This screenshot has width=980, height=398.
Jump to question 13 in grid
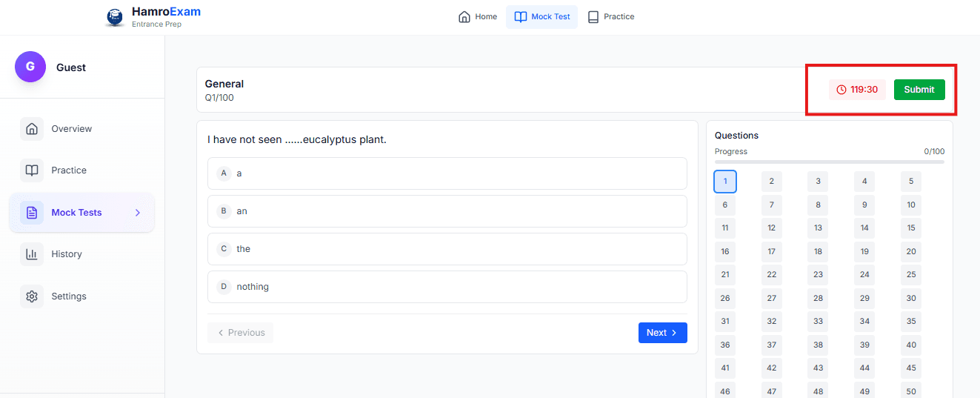pos(818,228)
